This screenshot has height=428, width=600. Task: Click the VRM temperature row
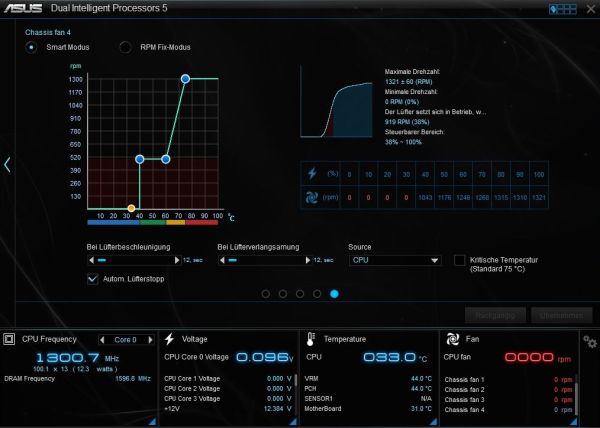pyautogui.click(x=368, y=378)
